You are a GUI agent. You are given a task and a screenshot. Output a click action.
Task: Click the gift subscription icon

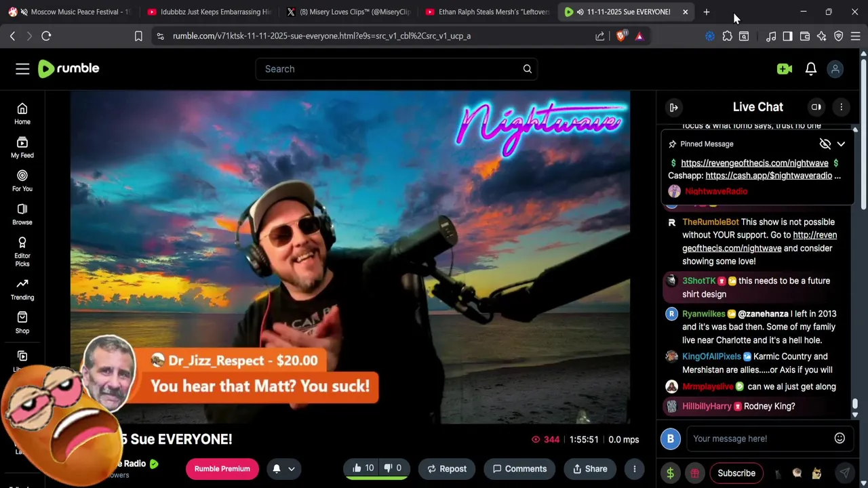pyautogui.click(x=694, y=473)
